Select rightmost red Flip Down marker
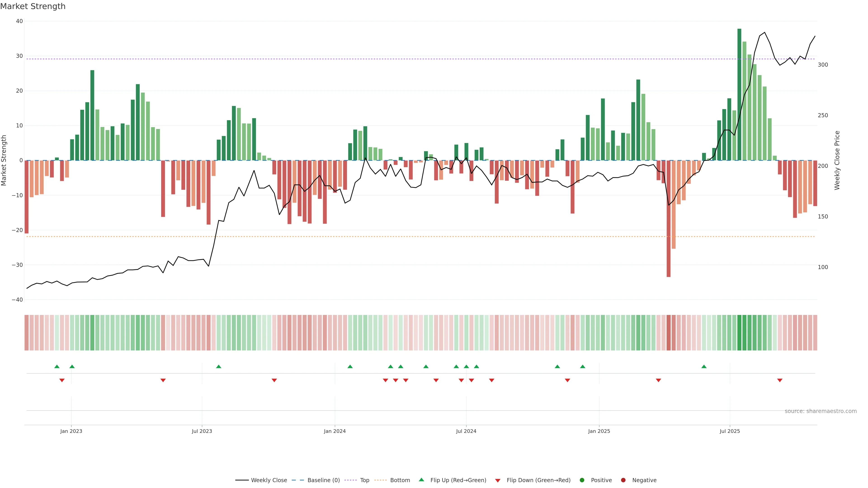This screenshot has width=868, height=488. click(780, 380)
